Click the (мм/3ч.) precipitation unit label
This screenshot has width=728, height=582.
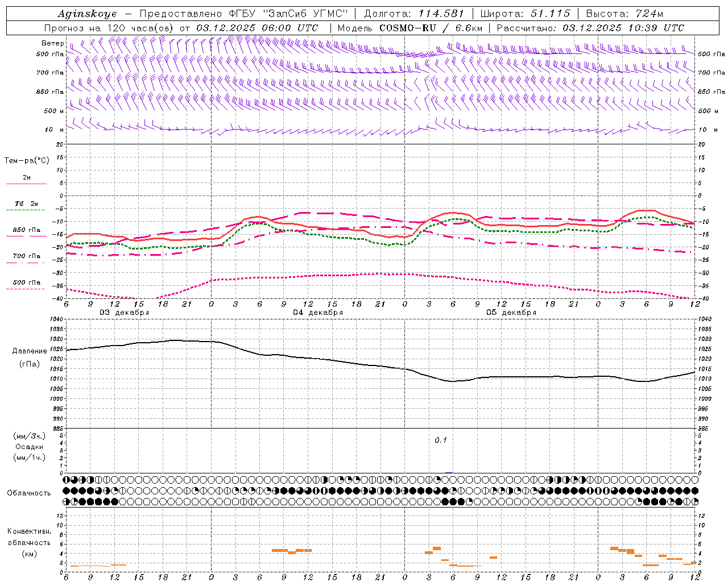click(x=29, y=436)
